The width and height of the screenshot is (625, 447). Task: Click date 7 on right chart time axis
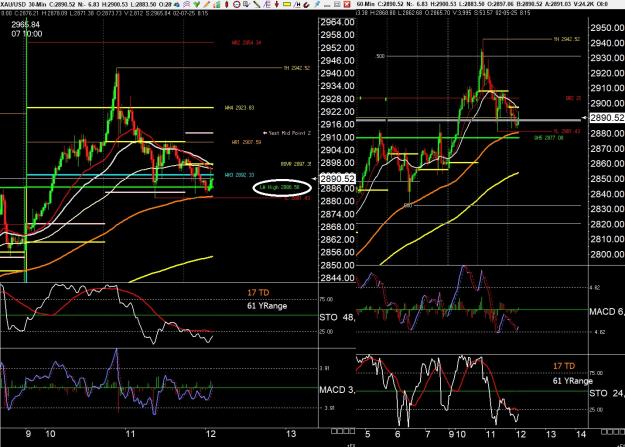click(428, 434)
